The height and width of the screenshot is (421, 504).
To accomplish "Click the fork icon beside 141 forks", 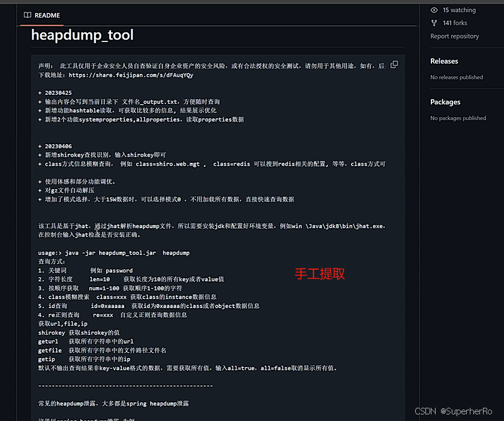I will coord(434,23).
